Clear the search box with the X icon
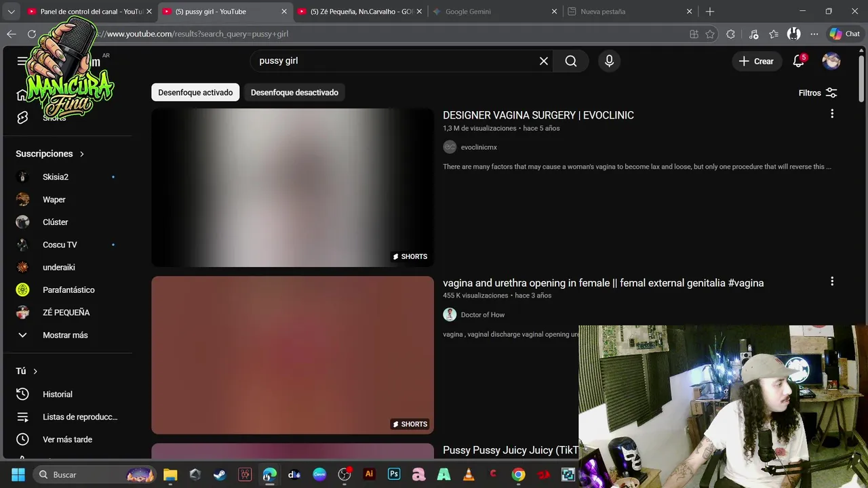Screen dimensions: 868x488 click(x=544, y=61)
